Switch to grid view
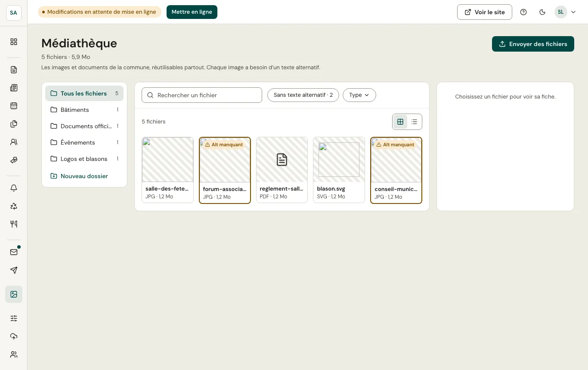The width and height of the screenshot is (588, 370). point(400,122)
